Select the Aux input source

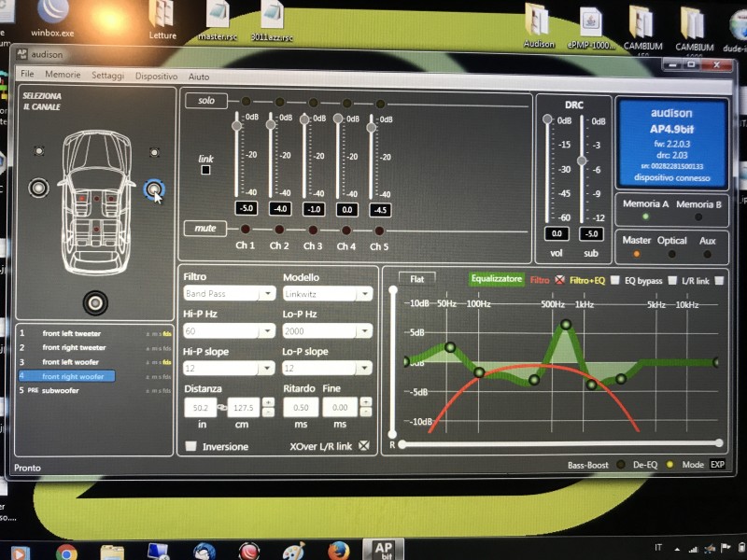pyautogui.click(x=708, y=254)
